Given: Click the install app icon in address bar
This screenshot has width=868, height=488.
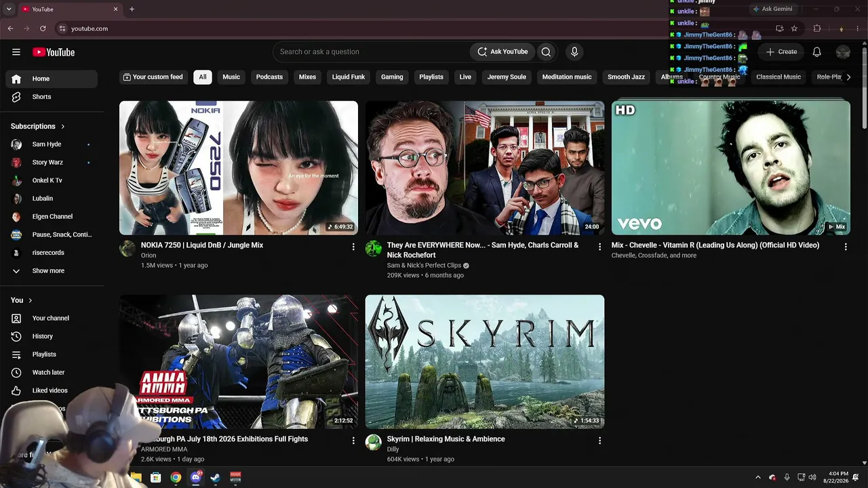Looking at the screenshot, I should pos(780,28).
